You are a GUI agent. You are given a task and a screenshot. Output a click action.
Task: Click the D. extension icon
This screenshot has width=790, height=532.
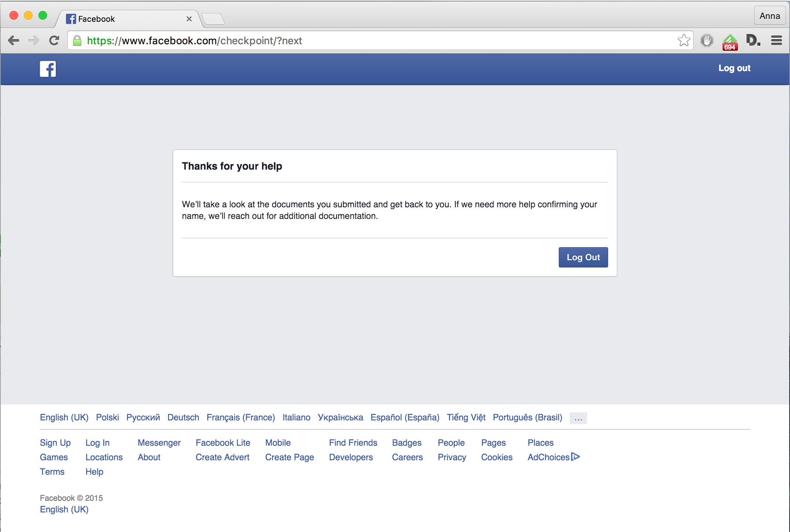point(752,40)
